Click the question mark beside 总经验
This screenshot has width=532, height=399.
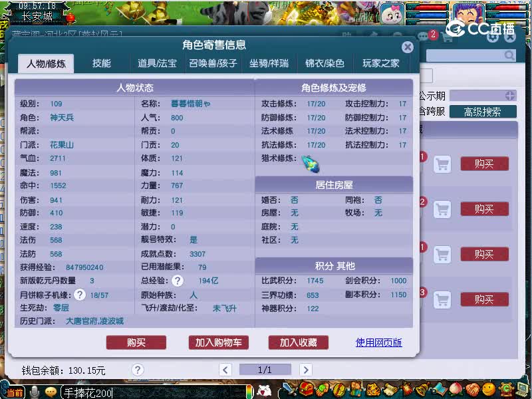(x=178, y=281)
